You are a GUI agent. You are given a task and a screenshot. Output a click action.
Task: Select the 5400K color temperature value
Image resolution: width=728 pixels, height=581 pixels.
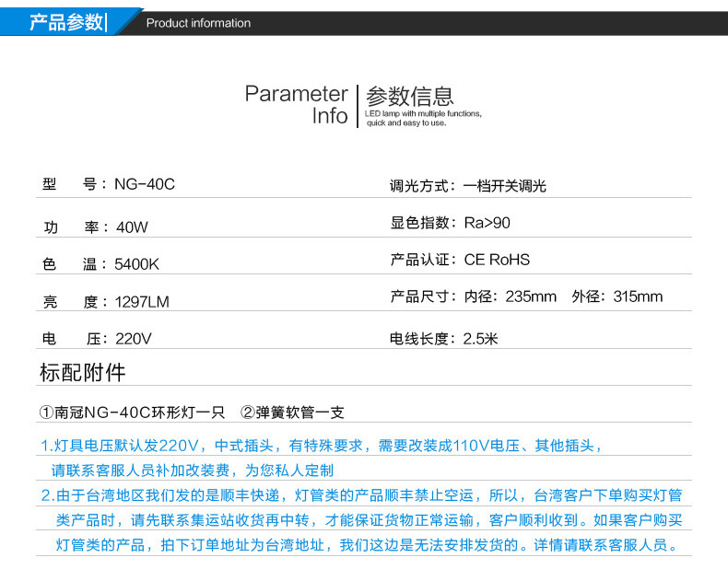(x=136, y=264)
